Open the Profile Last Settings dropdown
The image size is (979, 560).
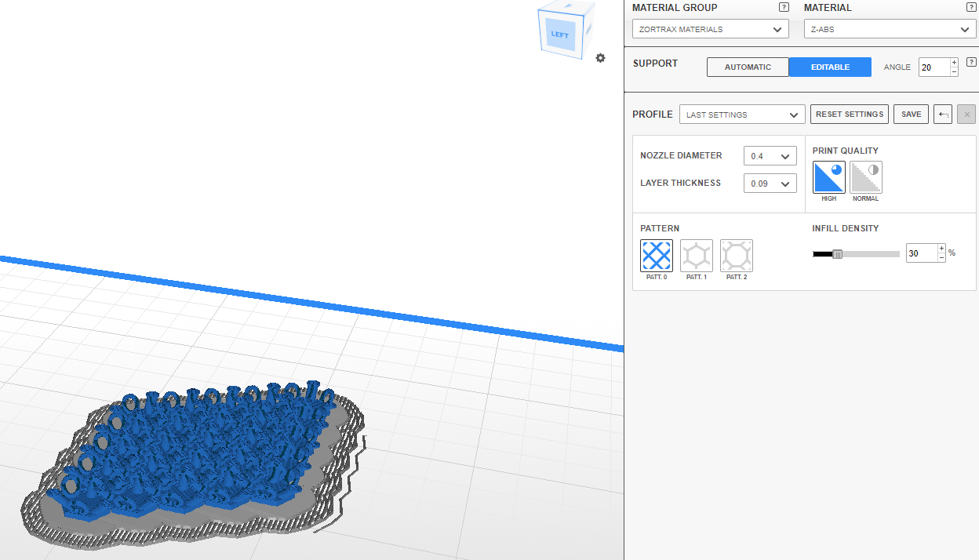click(742, 115)
